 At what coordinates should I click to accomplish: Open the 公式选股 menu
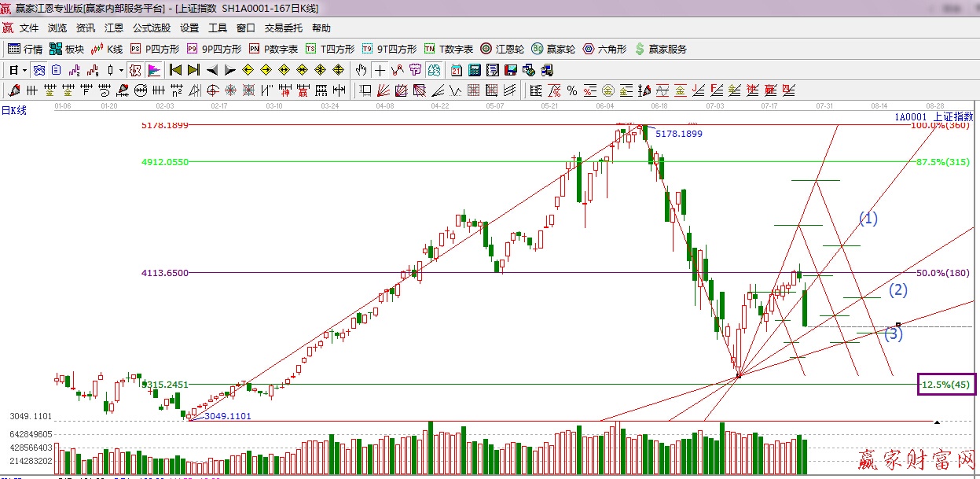click(x=151, y=28)
